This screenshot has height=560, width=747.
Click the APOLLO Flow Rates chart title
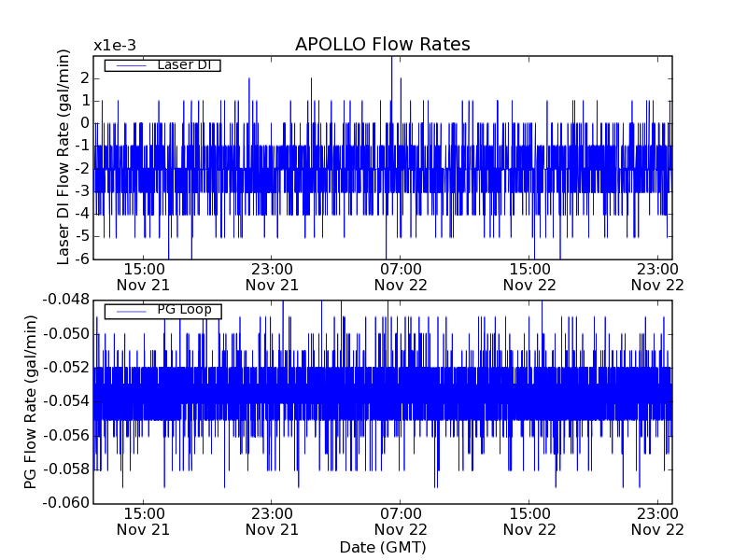pyautogui.click(x=382, y=45)
